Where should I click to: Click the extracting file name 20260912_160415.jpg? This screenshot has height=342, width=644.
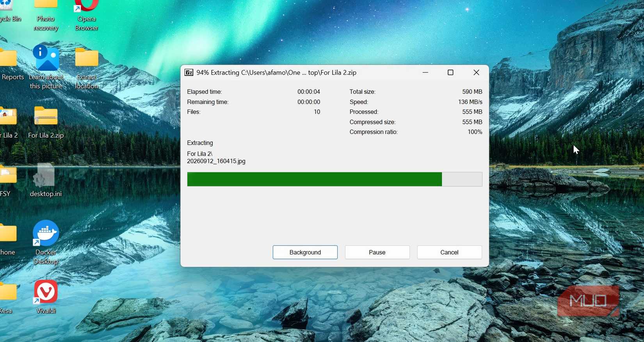coord(216,161)
